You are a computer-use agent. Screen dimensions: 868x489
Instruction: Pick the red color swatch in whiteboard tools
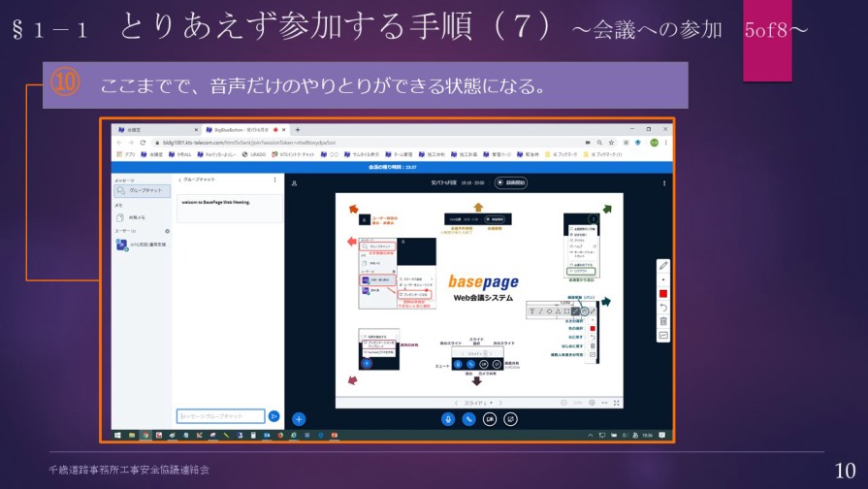pos(663,293)
